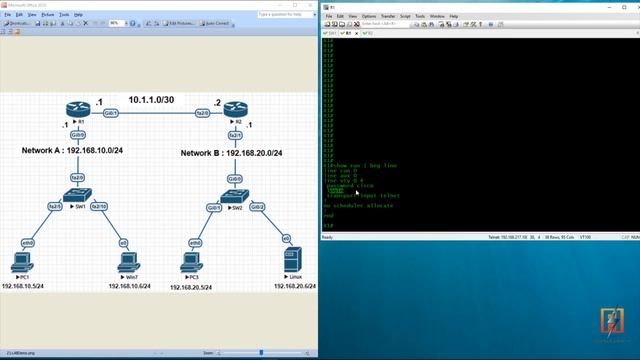The height and width of the screenshot is (360, 640).
Task: Expand the help question box dropdown arrow
Action: point(315,14)
